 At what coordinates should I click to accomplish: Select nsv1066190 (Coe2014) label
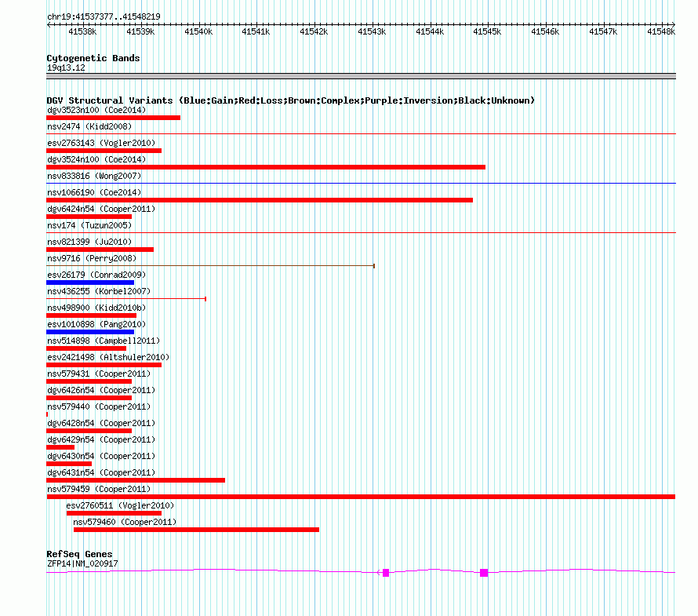[x=94, y=192]
